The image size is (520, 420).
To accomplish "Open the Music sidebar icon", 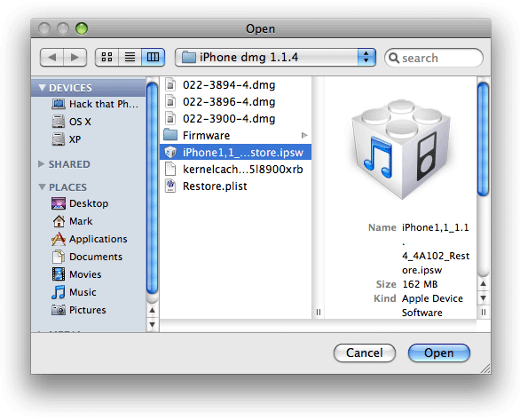I will (x=59, y=292).
